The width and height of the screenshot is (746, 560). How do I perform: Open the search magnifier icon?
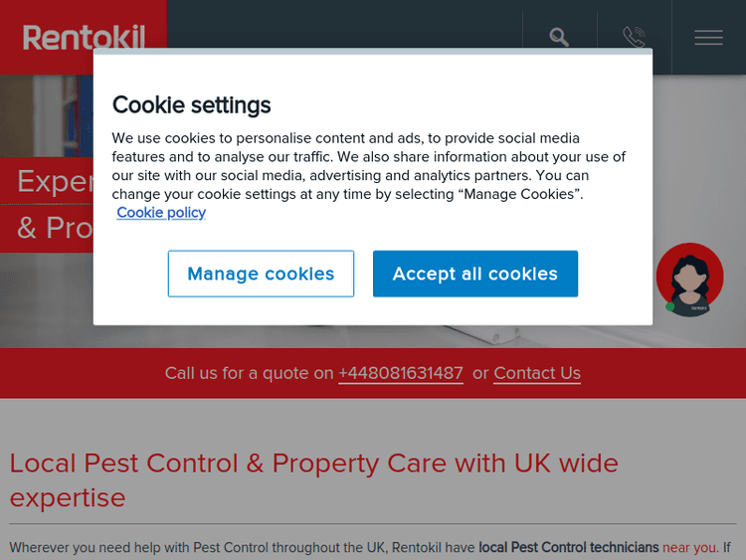tap(559, 38)
